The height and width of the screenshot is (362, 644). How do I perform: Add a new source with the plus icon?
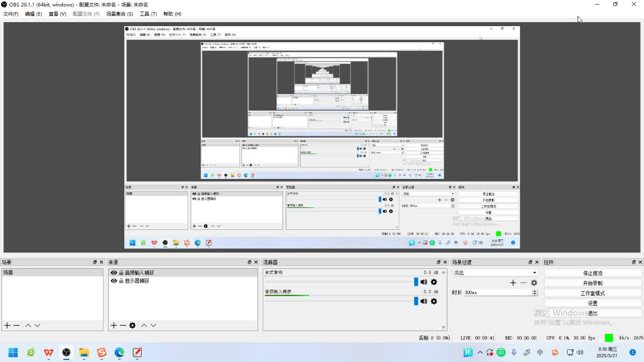pos(114,325)
